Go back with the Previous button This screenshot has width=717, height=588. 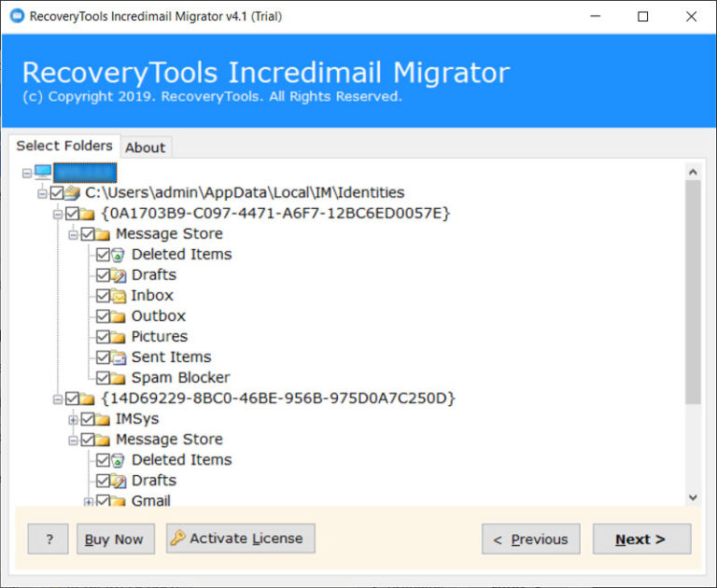click(531, 539)
